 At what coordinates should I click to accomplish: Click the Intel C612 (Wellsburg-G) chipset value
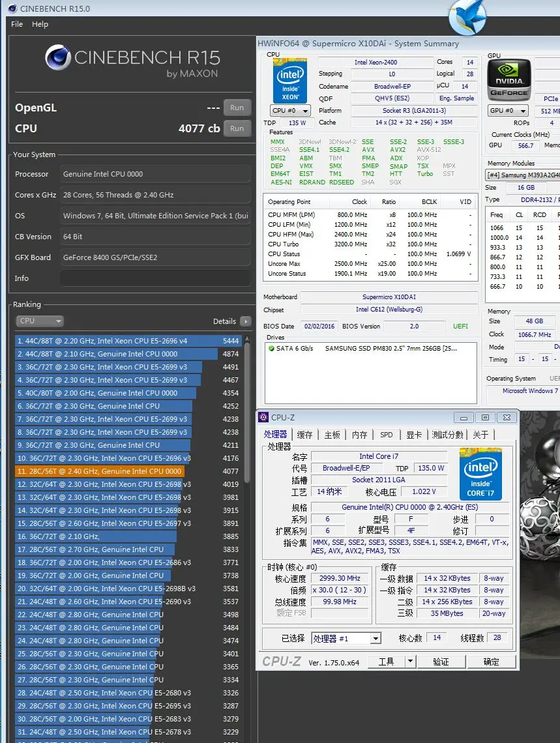pos(389,310)
